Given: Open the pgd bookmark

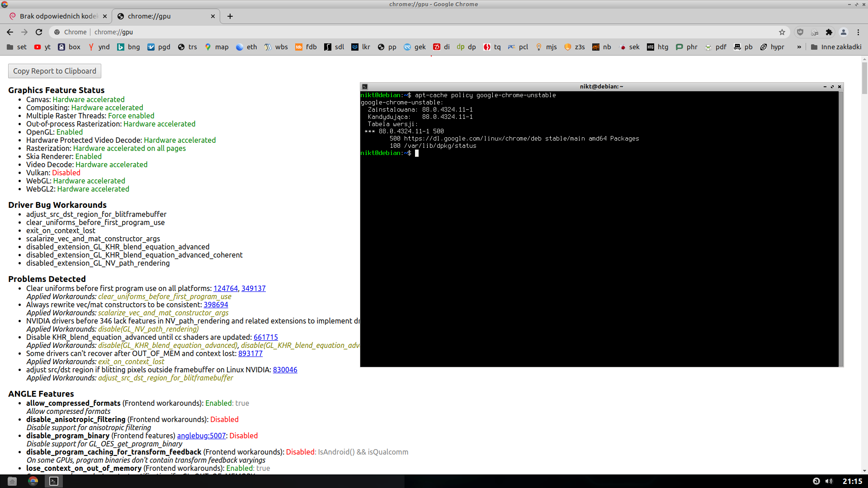Looking at the screenshot, I should point(159,47).
